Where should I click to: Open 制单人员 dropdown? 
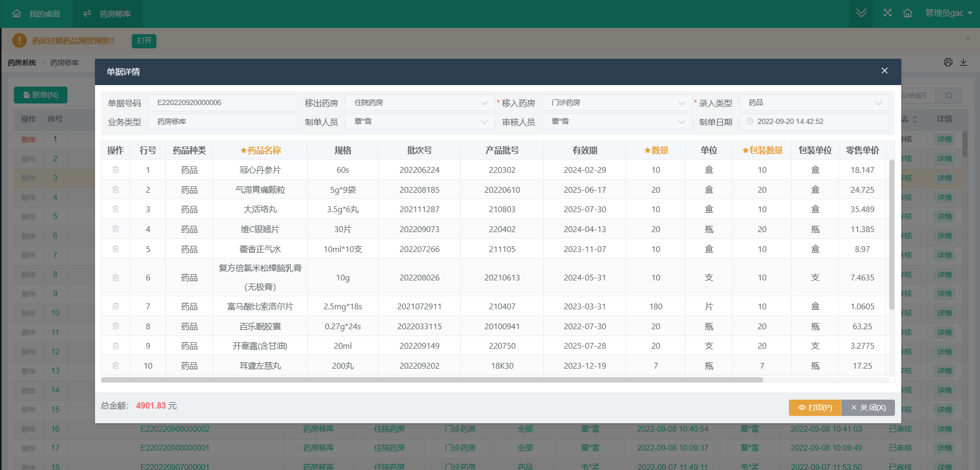pos(420,122)
